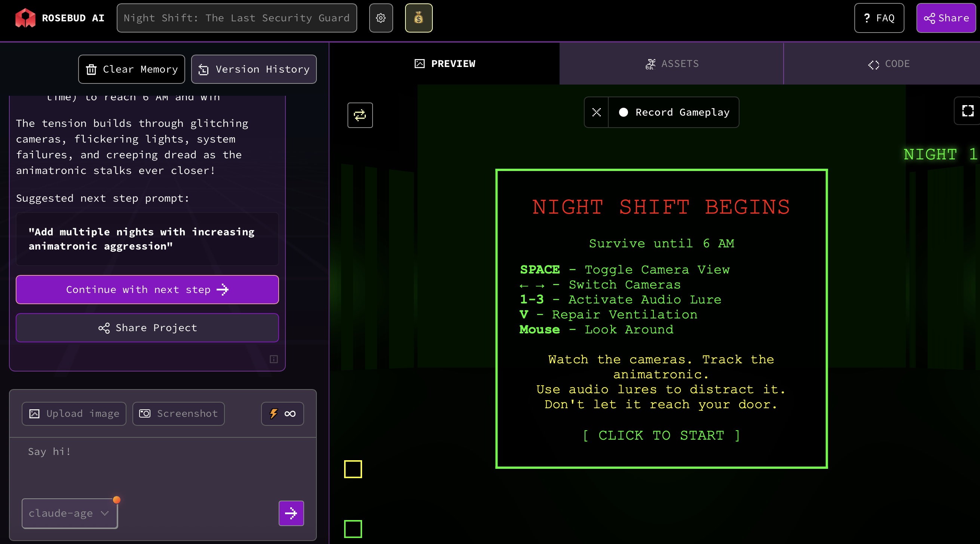Enter fullscreen preview mode
980x544 pixels.
click(x=967, y=111)
